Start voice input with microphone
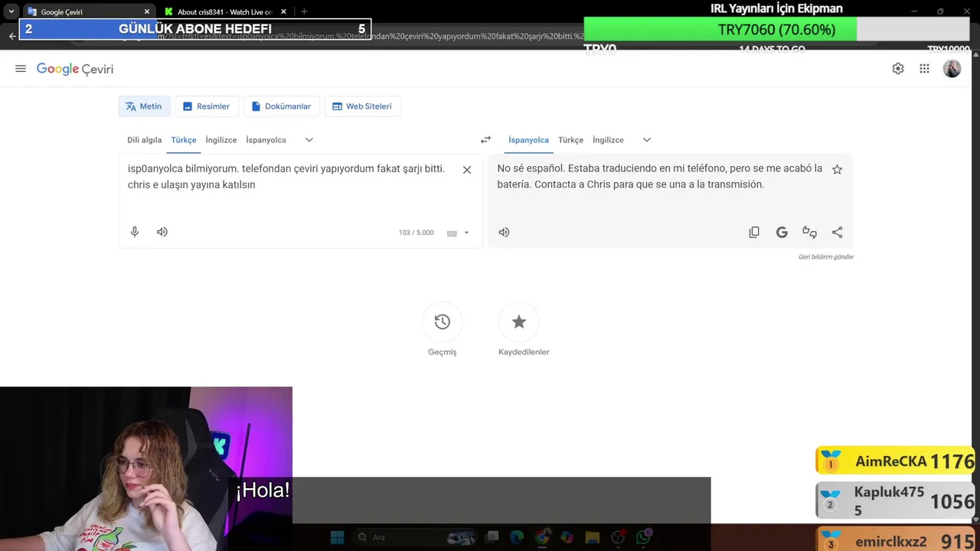This screenshot has width=980, height=551. point(135,232)
